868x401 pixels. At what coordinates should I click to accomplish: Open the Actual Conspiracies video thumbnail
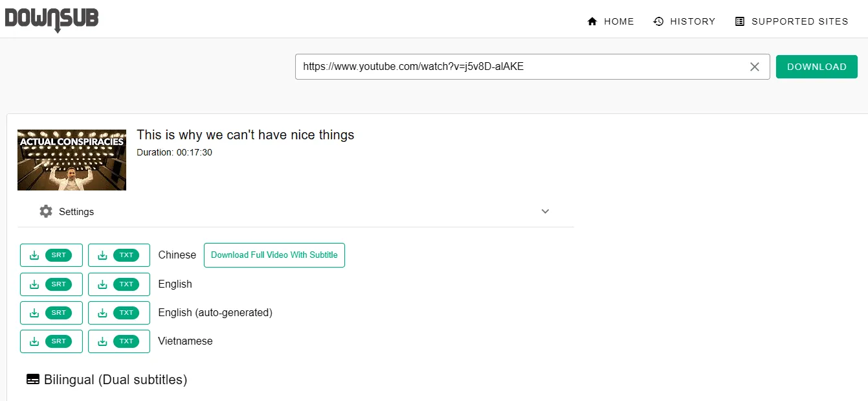[72, 159]
